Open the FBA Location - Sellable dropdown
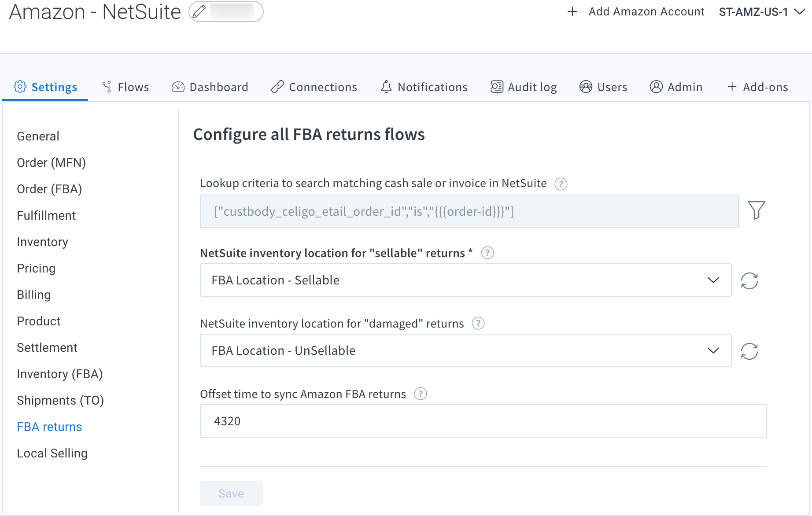812x516 pixels. [466, 280]
